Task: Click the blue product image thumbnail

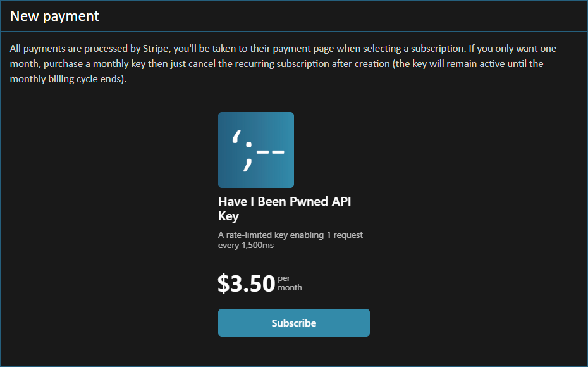Action: 255,149
